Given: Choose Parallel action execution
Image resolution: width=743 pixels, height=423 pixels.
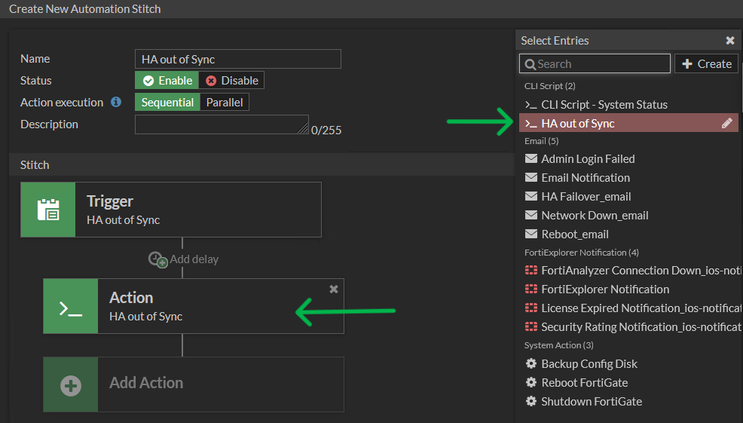Looking at the screenshot, I should tap(225, 102).
